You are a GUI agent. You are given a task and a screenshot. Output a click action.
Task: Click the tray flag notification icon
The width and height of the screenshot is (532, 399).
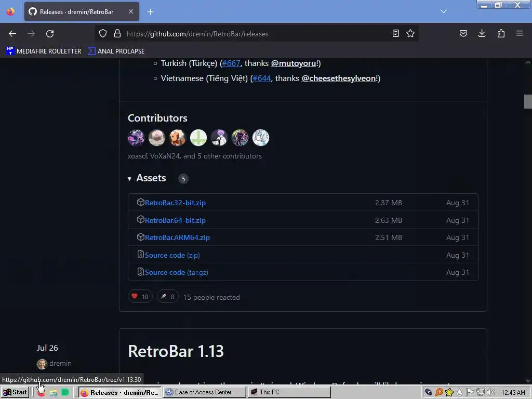click(470, 393)
